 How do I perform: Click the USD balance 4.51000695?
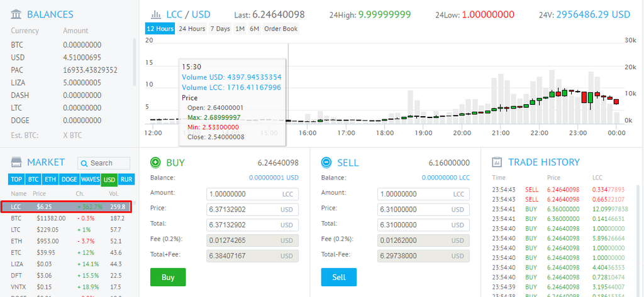[x=82, y=57]
